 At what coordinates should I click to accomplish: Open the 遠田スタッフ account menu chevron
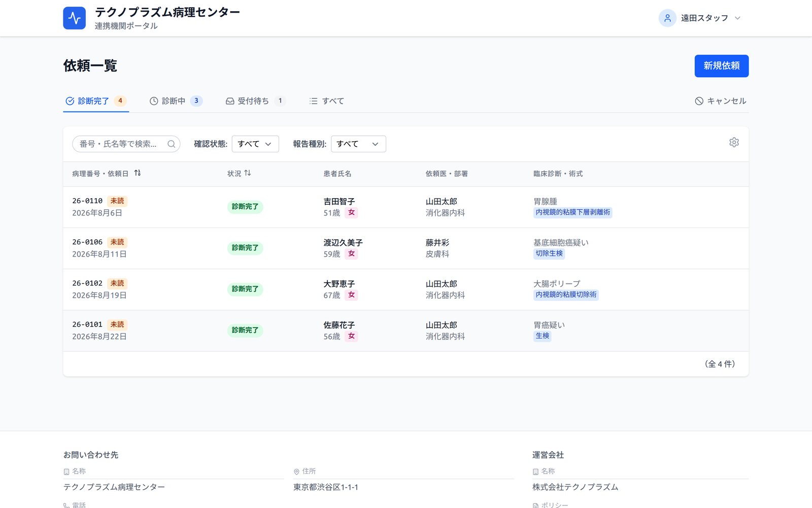coord(737,18)
